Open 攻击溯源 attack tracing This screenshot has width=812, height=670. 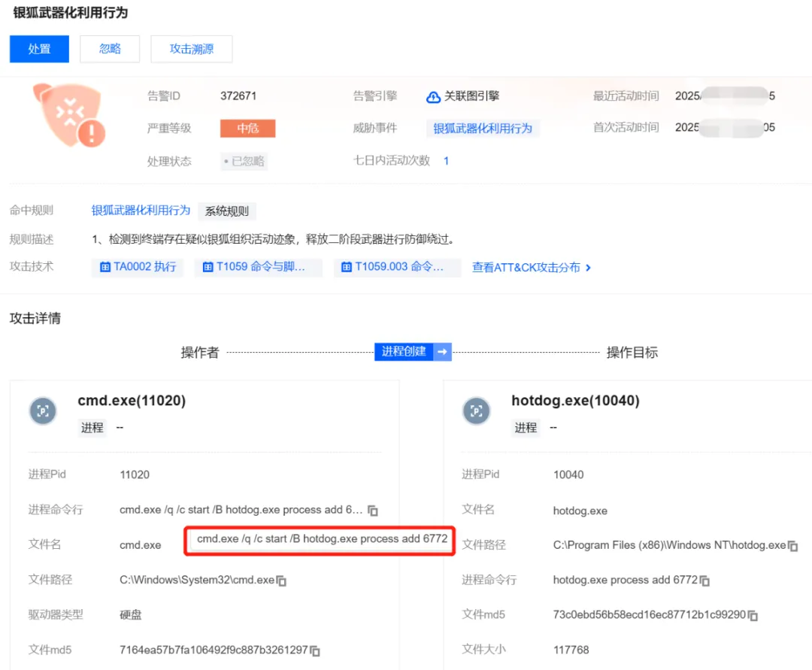(191, 49)
